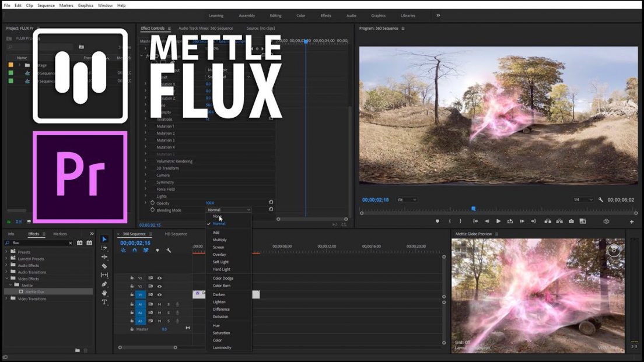The width and height of the screenshot is (644, 362).
Task: Open the Graphics menu
Action: point(85,5)
